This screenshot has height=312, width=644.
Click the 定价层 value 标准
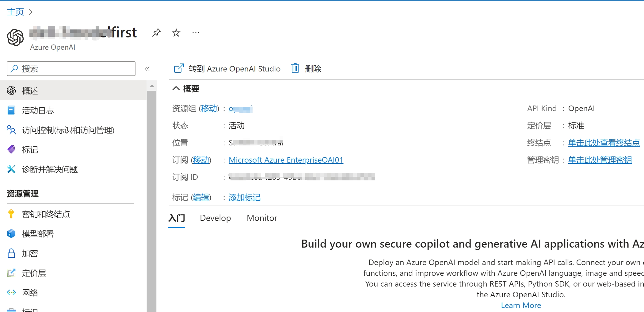click(576, 125)
